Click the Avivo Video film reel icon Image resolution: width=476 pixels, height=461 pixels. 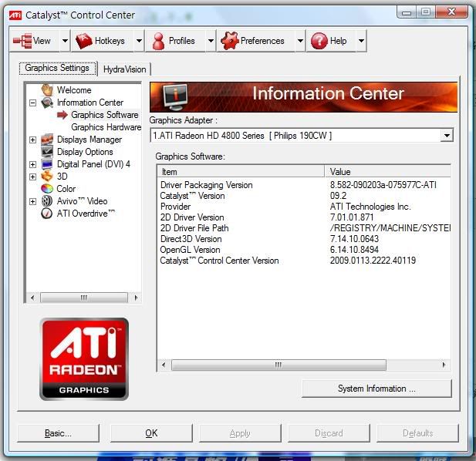pyautogui.click(x=47, y=201)
